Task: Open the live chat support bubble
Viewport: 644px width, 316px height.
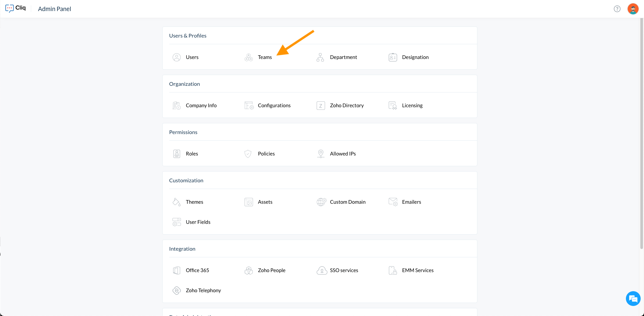Action: [x=633, y=299]
